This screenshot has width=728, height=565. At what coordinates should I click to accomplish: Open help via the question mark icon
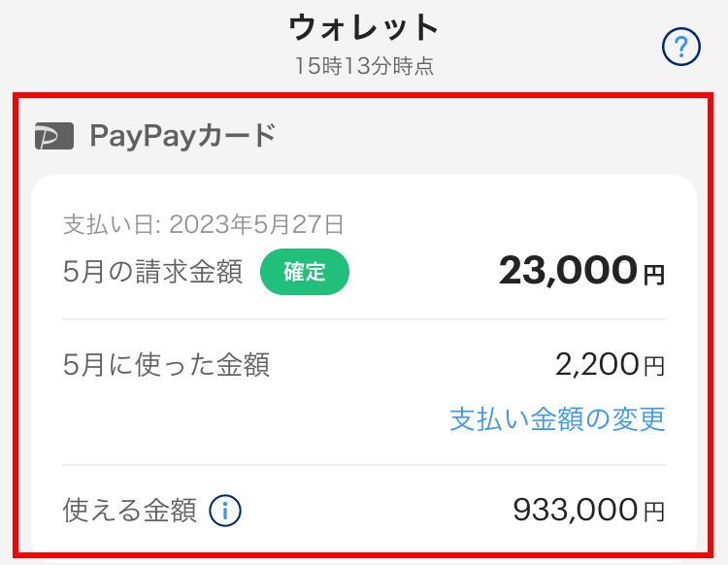tap(681, 47)
